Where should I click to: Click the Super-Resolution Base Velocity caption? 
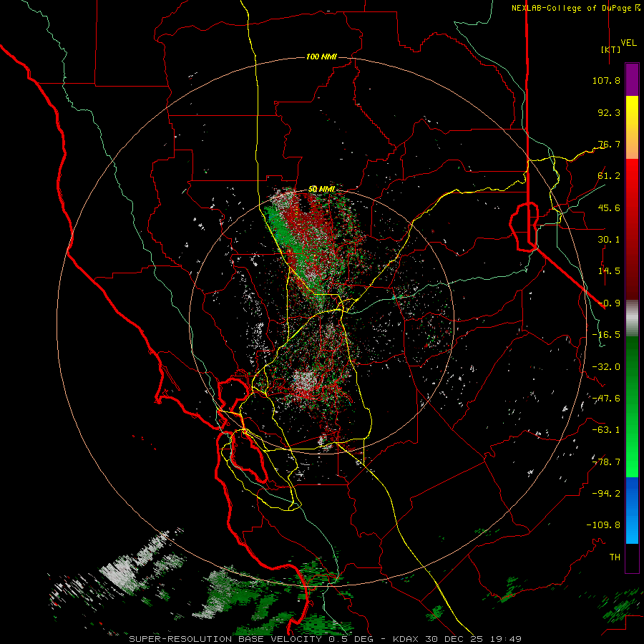(x=326, y=639)
